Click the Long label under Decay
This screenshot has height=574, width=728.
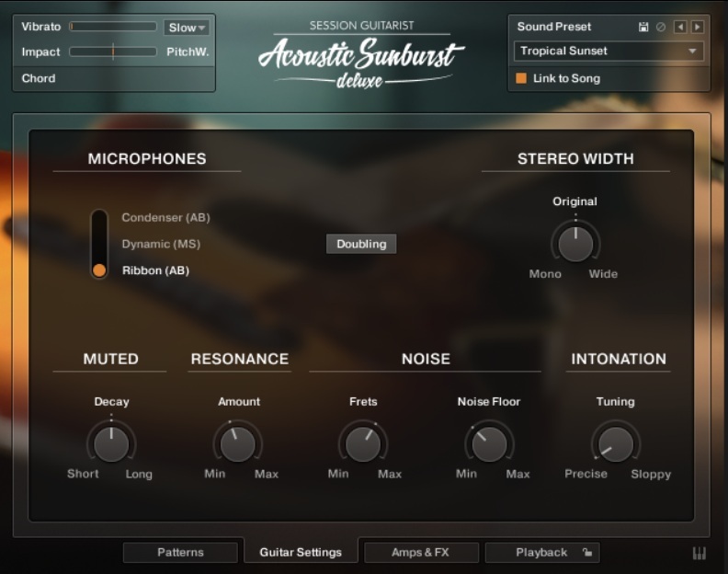pyautogui.click(x=139, y=474)
